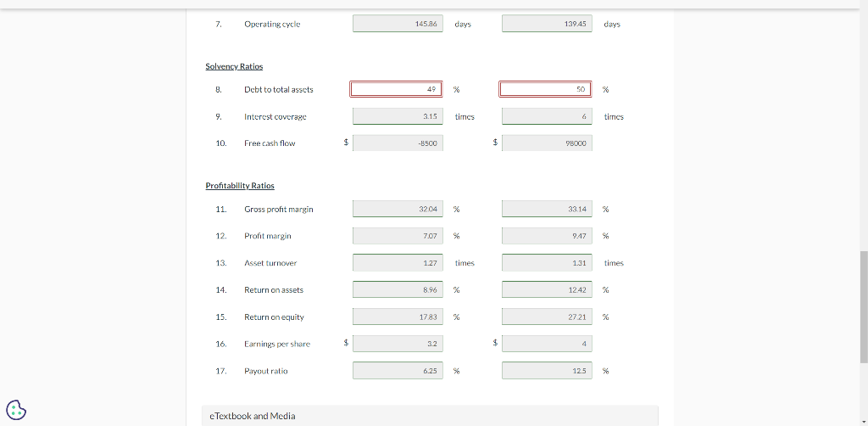Click the Return on assets field showing 12.42
Screen dimensions: 868x426
tap(547, 289)
